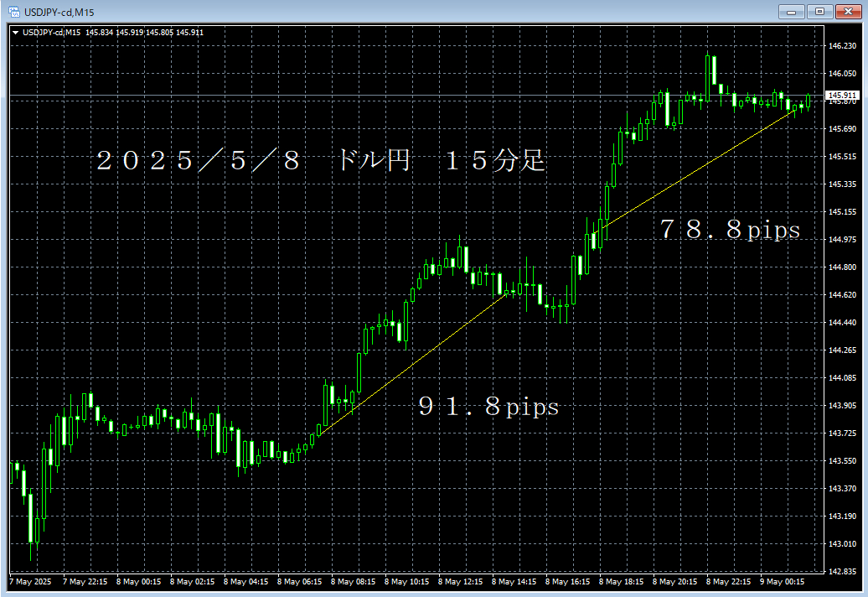Restore down the chart window
This screenshot has width=868, height=597.
tap(819, 12)
